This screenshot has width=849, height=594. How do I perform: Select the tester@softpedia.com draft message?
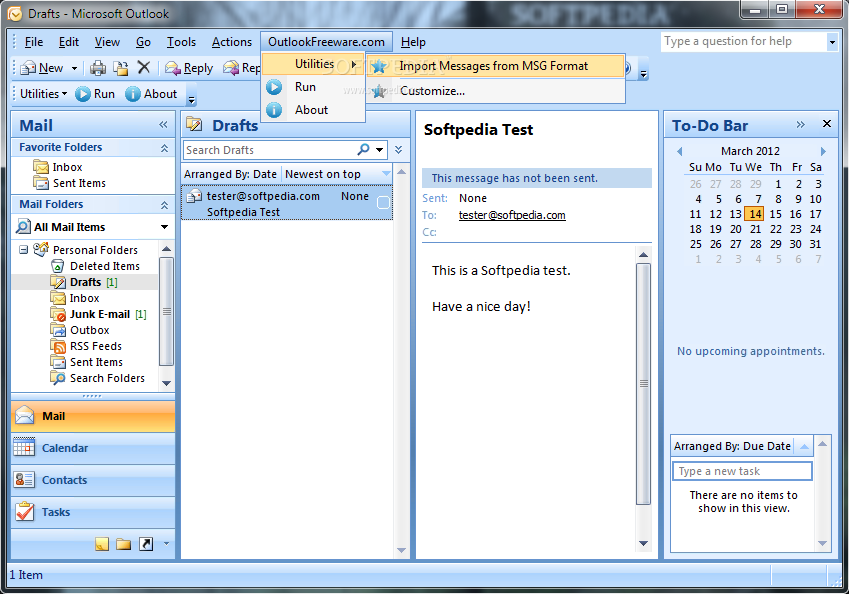[286, 203]
